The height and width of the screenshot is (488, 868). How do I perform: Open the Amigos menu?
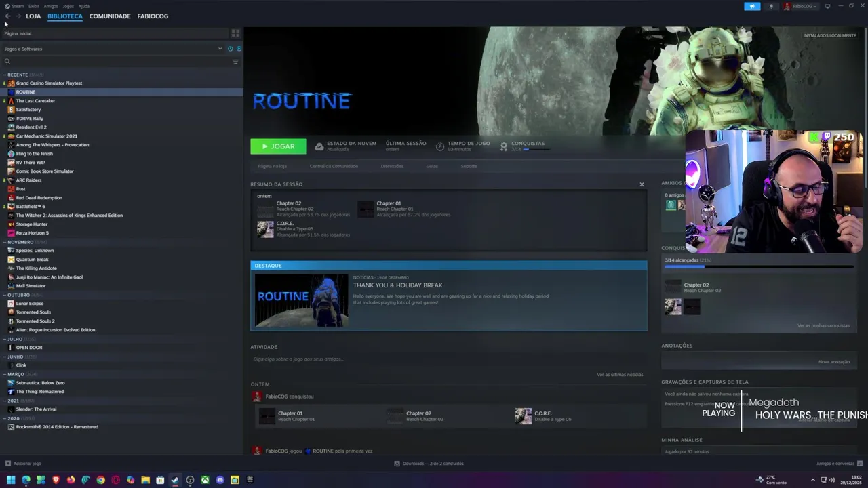click(x=51, y=6)
